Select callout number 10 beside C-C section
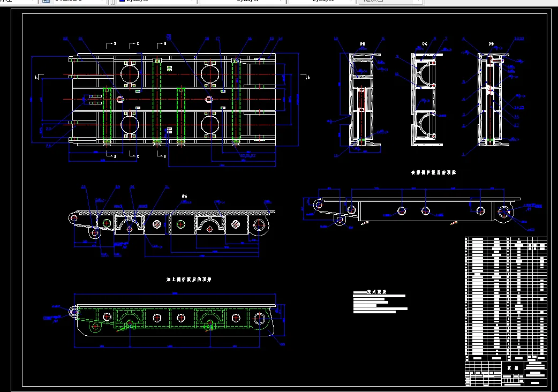 [x=397, y=74]
